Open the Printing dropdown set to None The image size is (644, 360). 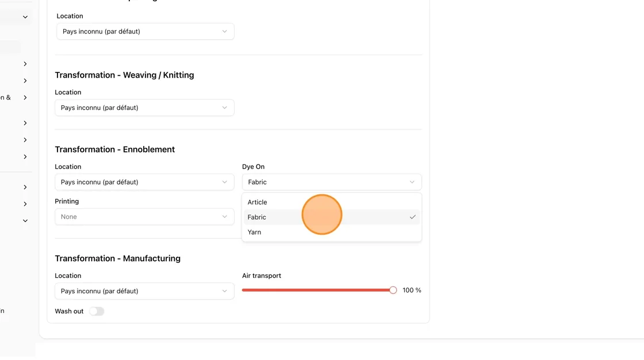(144, 217)
